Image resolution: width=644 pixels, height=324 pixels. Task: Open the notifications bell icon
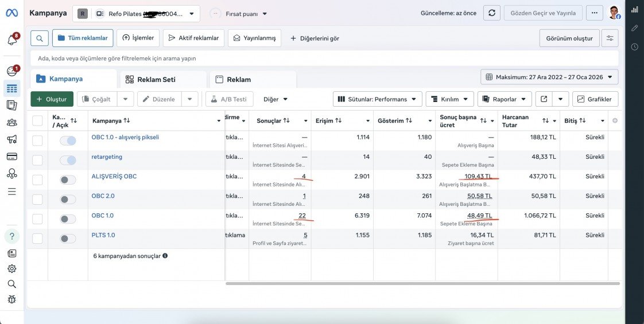click(12, 40)
